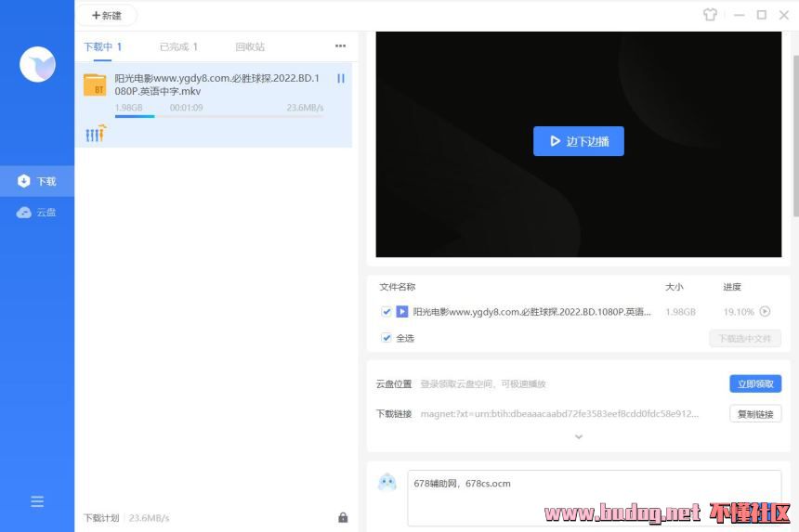Open the hamburger menu in sidebar
799x532 pixels.
click(x=37, y=501)
